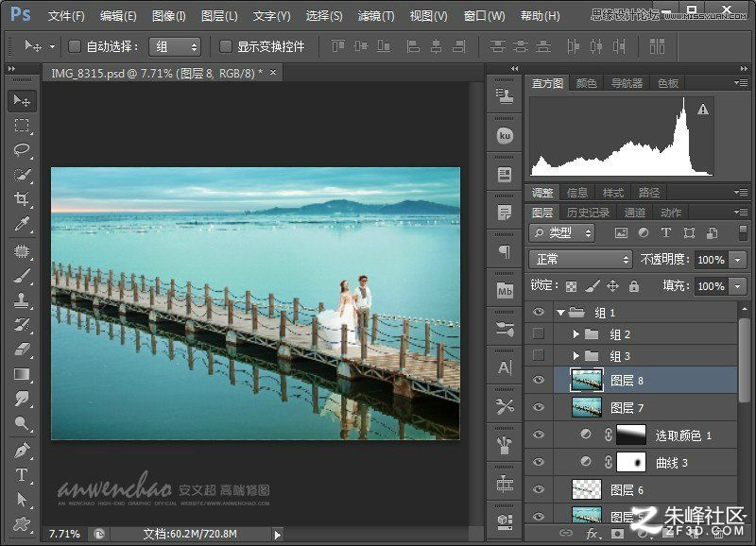The image size is (756, 546).
Task: Show the hidden 组 2 group
Action: pos(539,333)
